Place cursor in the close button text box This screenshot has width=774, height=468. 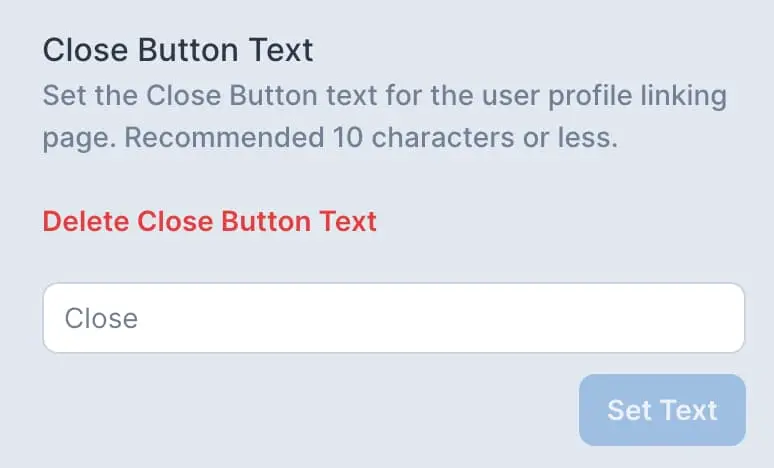pyautogui.click(x=393, y=318)
